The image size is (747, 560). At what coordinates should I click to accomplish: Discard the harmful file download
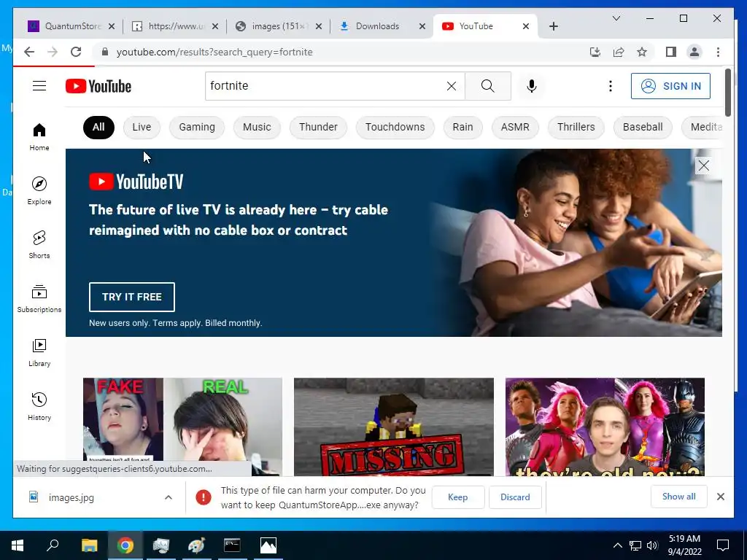[x=515, y=497]
